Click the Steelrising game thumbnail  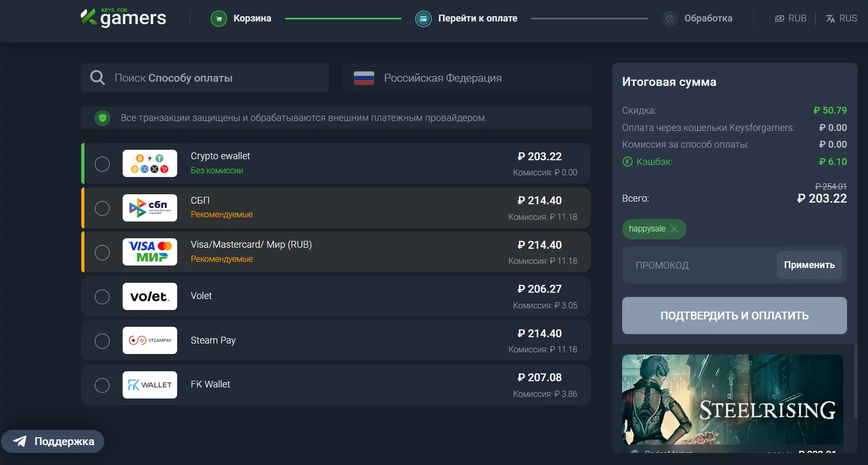[732, 400]
